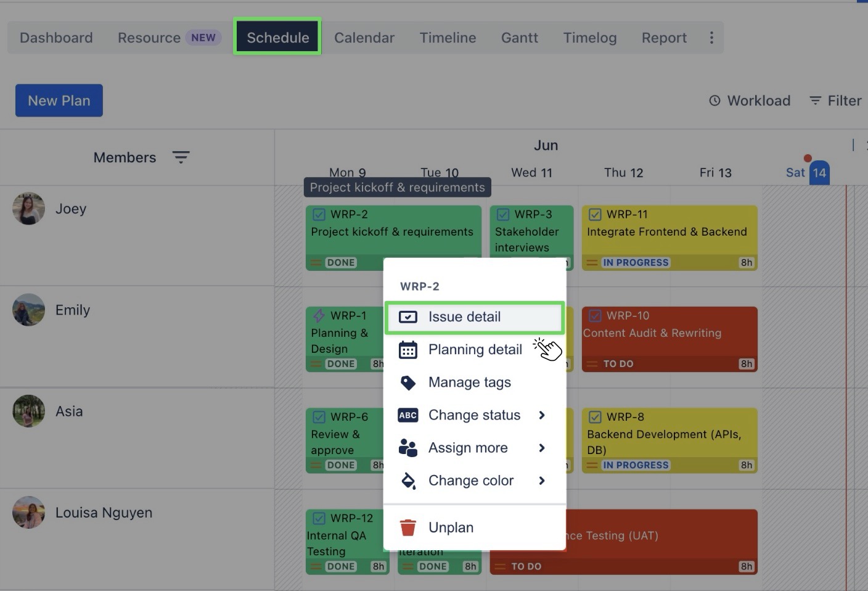Toggle the checkbox on the WRP-2 card
Image resolution: width=868 pixels, height=591 pixels.
(319, 214)
